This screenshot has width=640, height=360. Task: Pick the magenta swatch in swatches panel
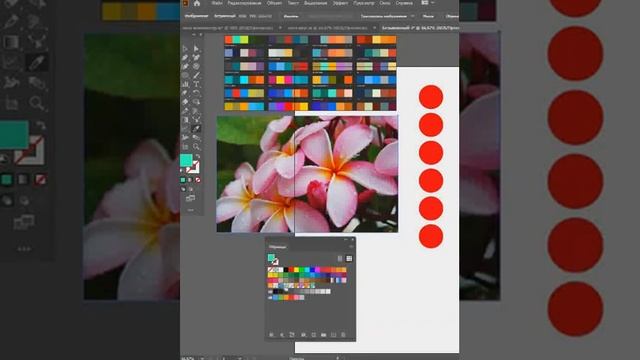[x=318, y=270]
